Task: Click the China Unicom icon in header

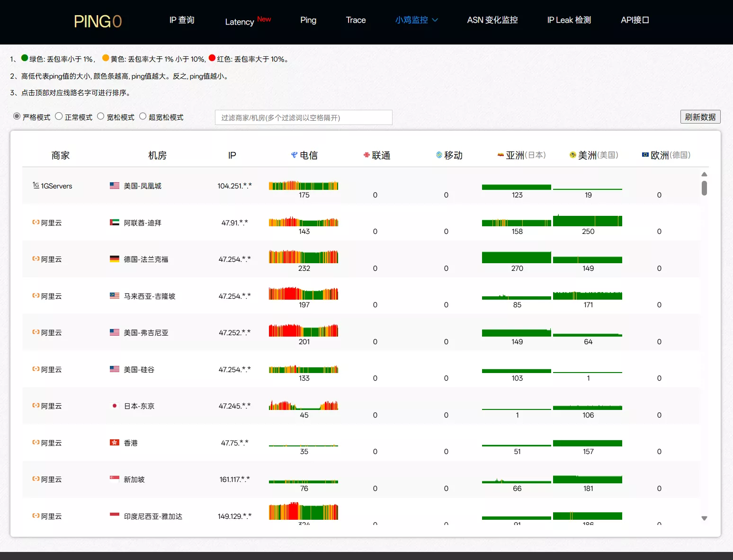Action: coord(366,155)
